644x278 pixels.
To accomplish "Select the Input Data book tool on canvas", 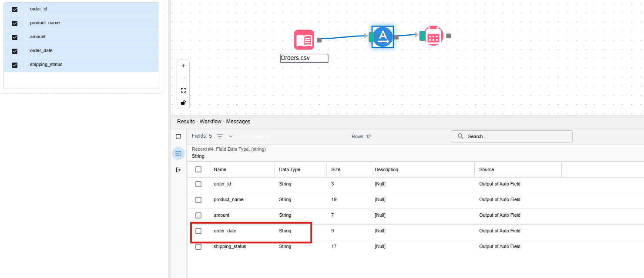I will [304, 40].
